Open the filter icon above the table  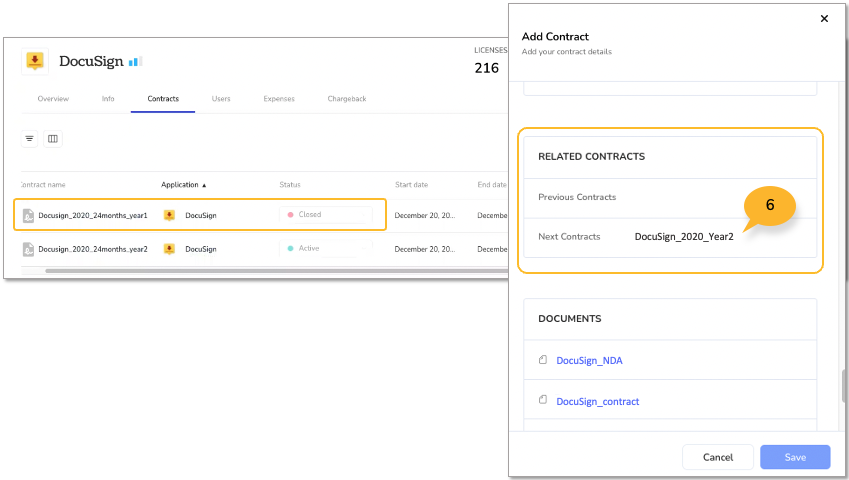coord(29,139)
